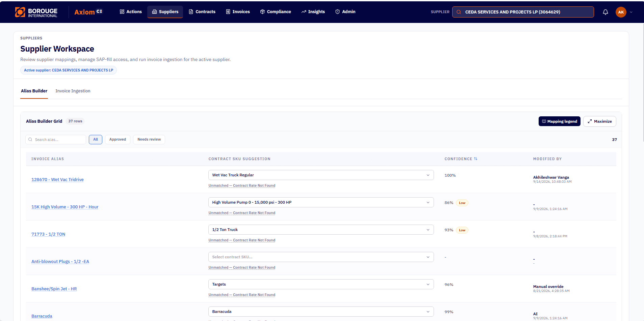Viewport: 644px width, 321px height.
Task: Open the Contracts page
Action: 202,12
